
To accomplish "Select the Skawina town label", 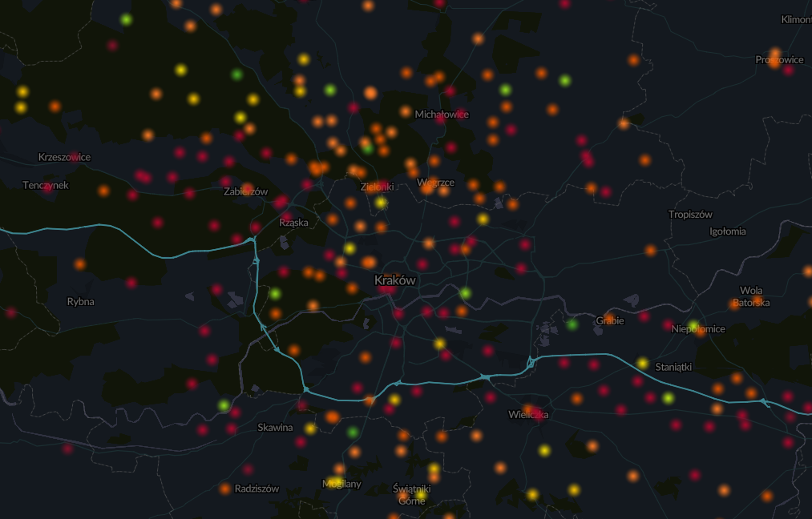I will (275, 428).
